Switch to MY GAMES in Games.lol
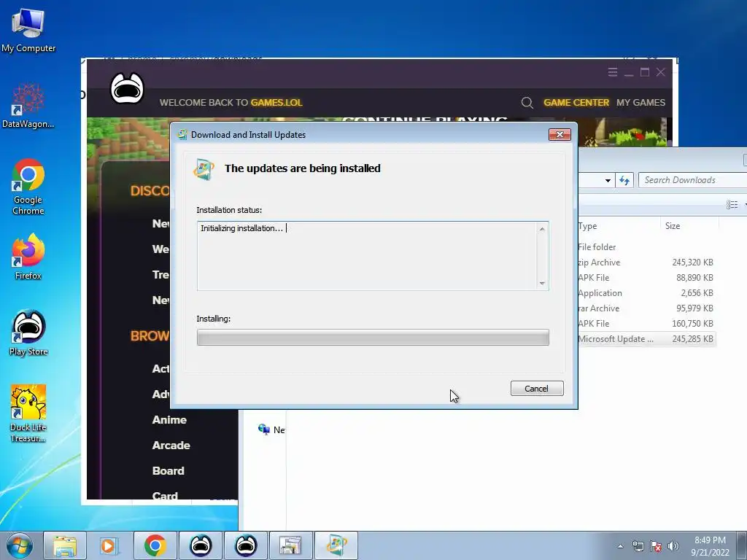Image resolution: width=747 pixels, height=560 pixels. click(x=640, y=102)
